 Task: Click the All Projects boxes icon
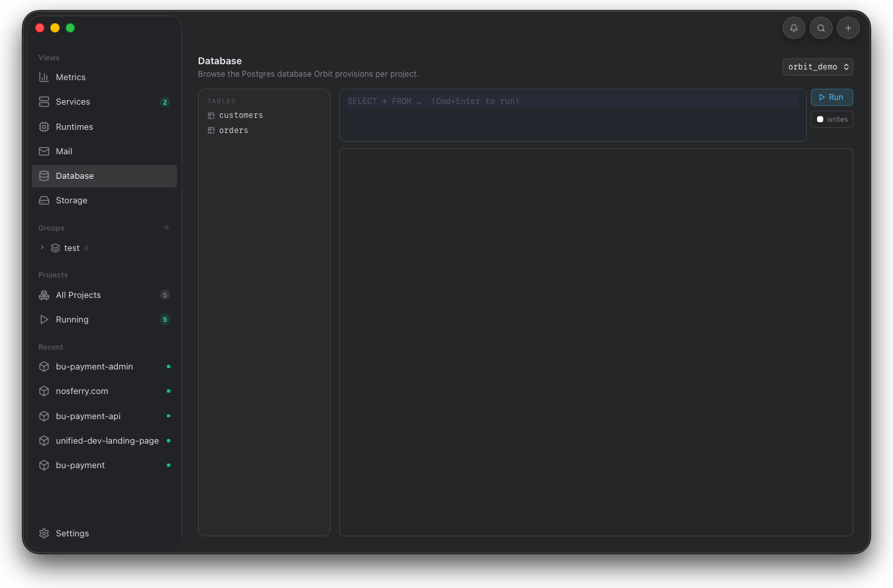(44, 295)
